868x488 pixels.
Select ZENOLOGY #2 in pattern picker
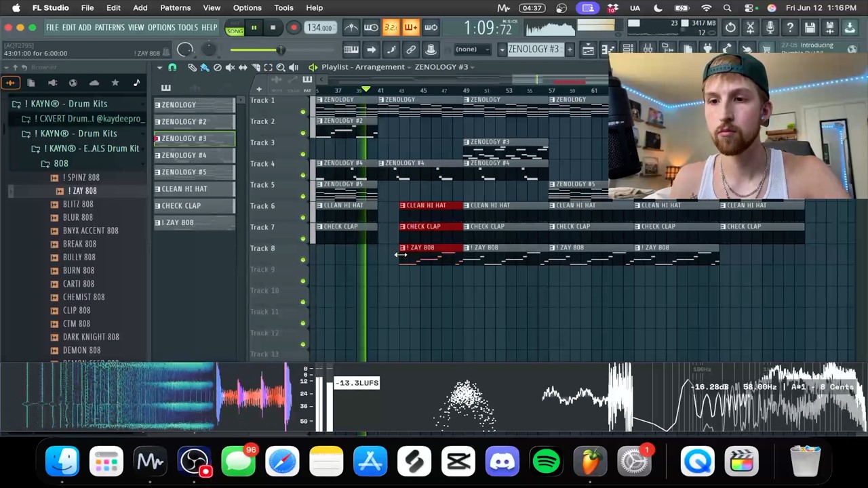195,122
